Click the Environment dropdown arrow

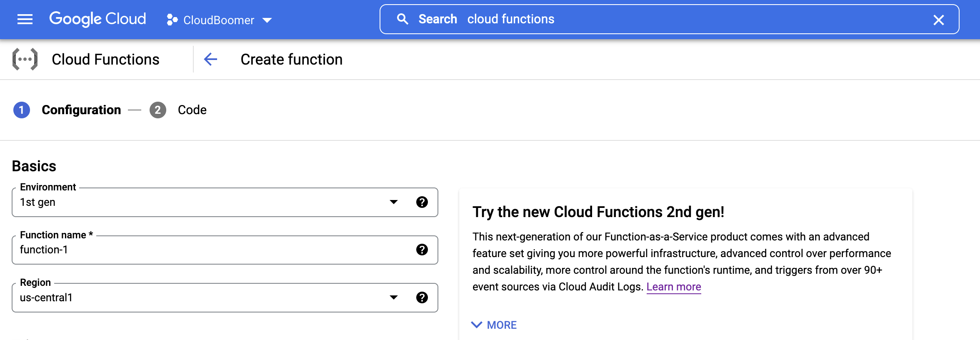tap(394, 202)
